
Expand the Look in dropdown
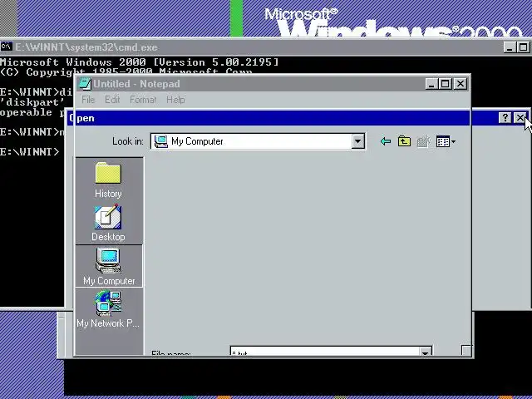(357, 141)
